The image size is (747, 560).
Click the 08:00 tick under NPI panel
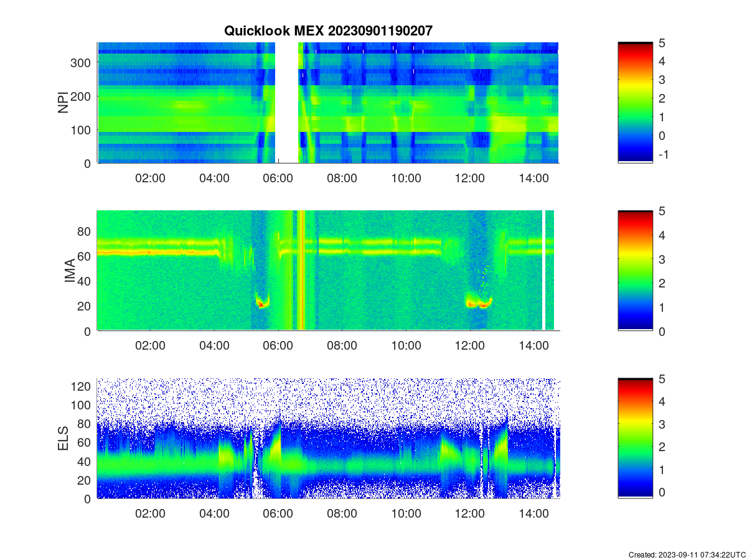(x=342, y=178)
